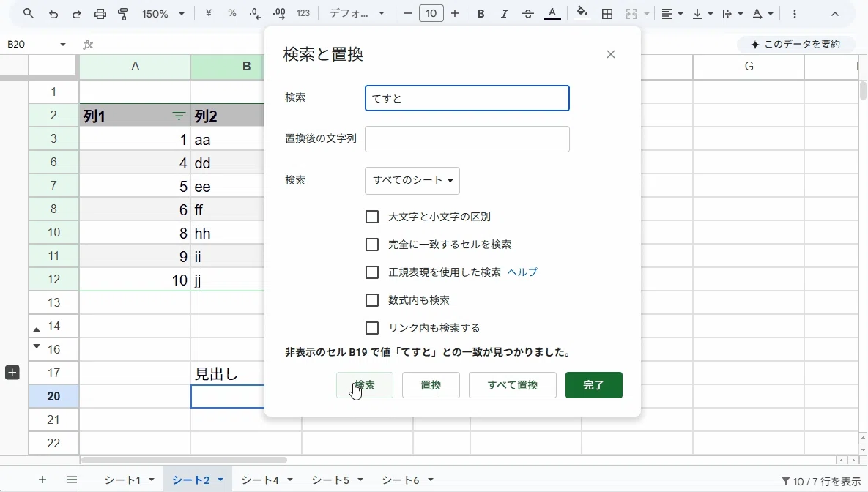Click the このデータを要約 button
This screenshot has width=868, height=492.
(795, 44)
